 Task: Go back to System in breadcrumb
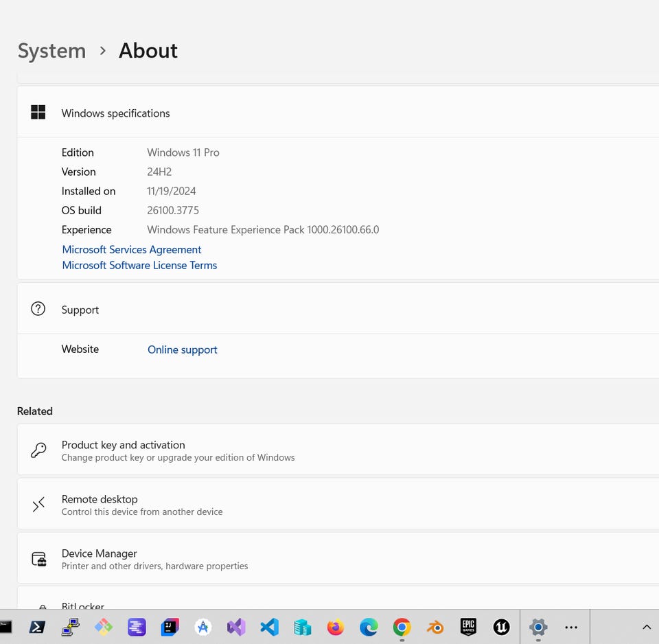51,51
